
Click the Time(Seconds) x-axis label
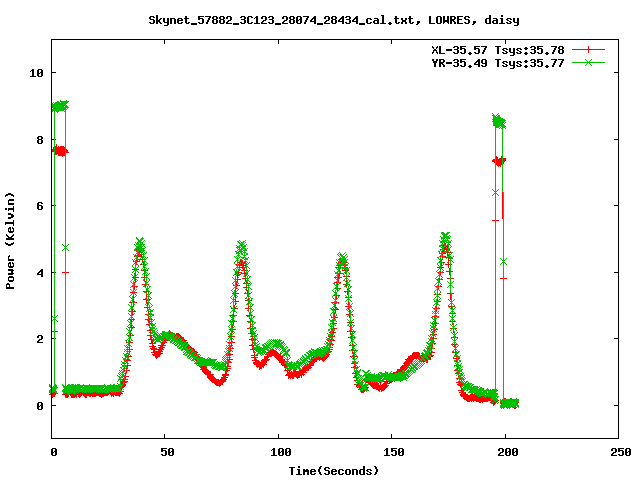click(x=334, y=470)
